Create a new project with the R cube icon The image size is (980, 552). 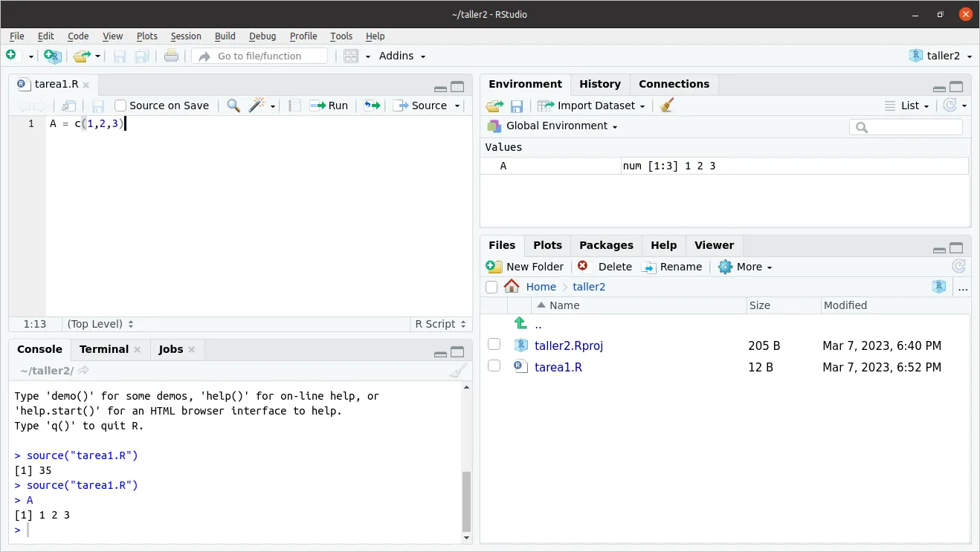[x=52, y=56]
